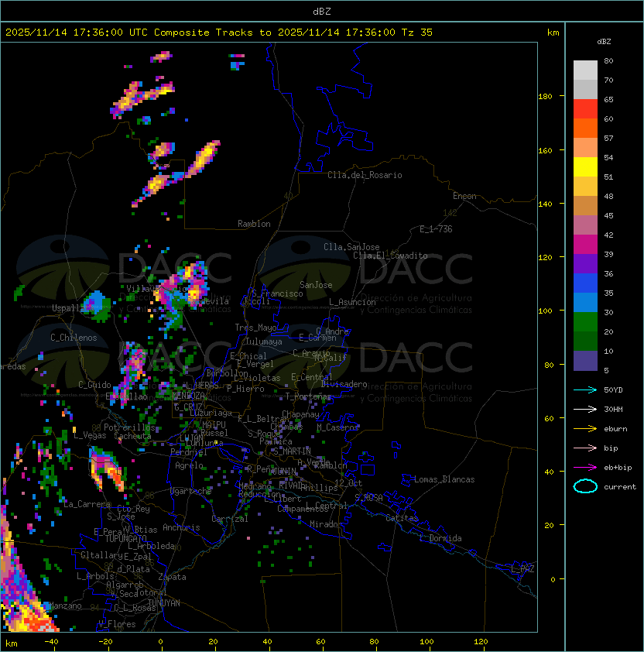Click the pink bip arrow legend icon
Viewport: 644px width, 652px height.
pyautogui.click(x=585, y=448)
